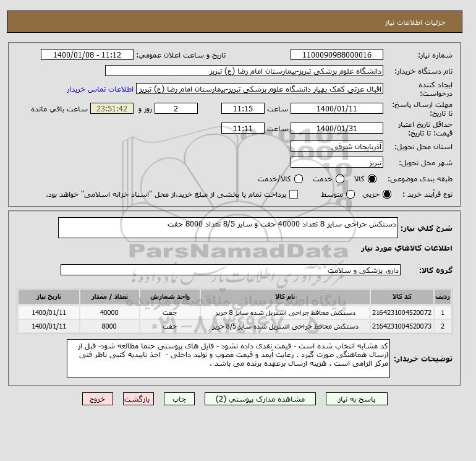
Task: Click the remaining days field showing 2
Action: coord(176,108)
